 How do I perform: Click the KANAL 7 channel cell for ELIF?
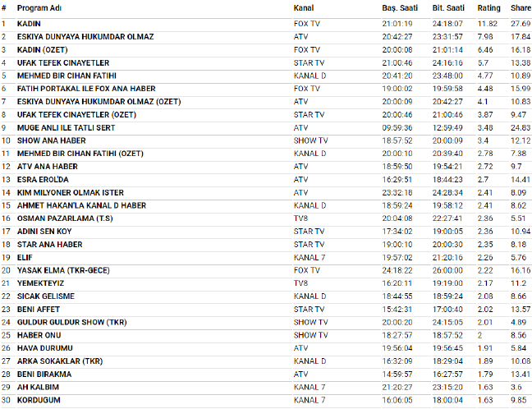coord(310,257)
